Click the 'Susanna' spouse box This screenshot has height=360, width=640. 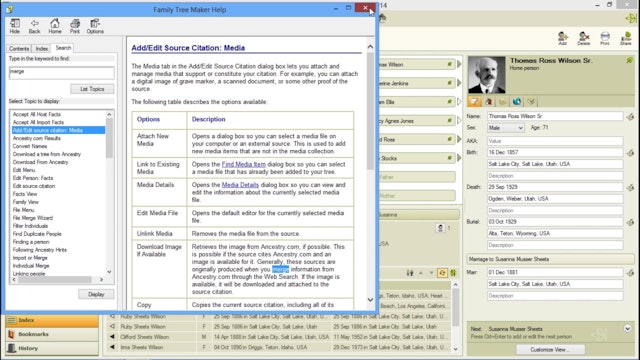click(x=418, y=215)
